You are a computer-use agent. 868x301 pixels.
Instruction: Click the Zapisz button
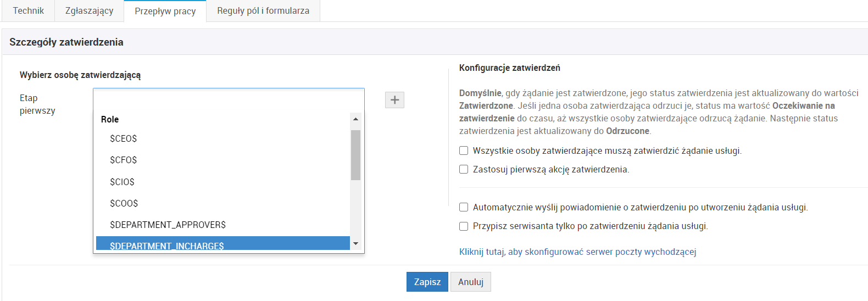(427, 282)
